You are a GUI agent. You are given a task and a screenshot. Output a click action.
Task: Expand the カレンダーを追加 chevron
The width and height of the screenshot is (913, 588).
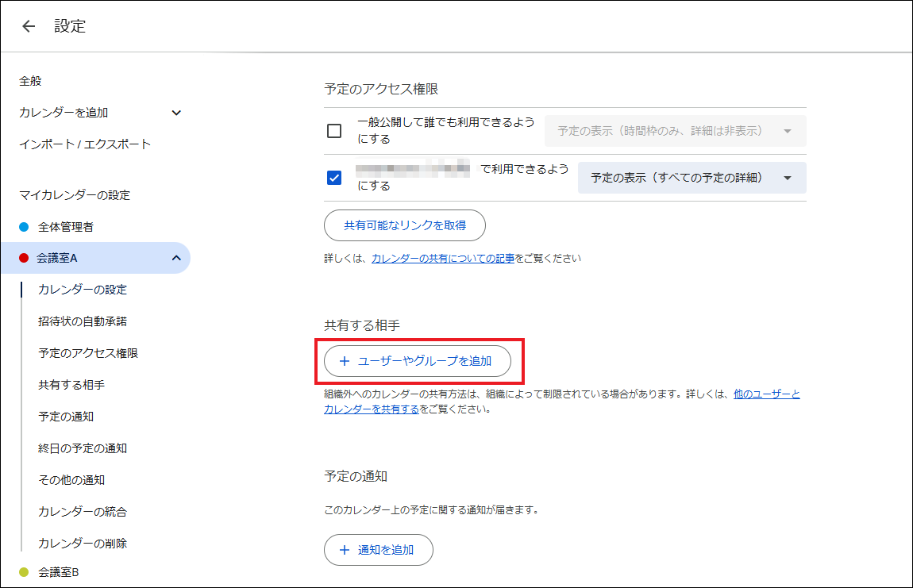click(176, 113)
